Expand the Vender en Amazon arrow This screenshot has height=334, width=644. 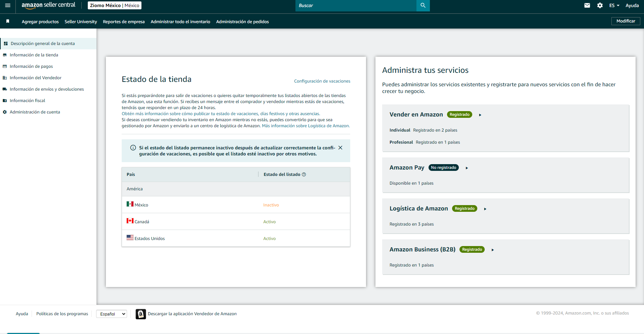point(480,115)
